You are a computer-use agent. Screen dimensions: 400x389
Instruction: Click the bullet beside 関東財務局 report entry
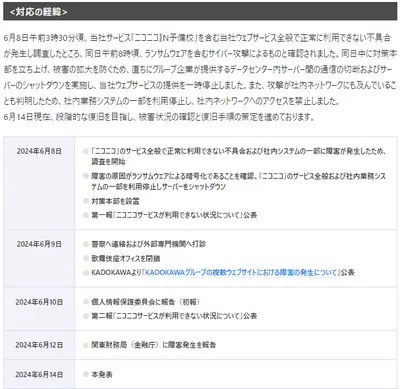click(x=86, y=345)
